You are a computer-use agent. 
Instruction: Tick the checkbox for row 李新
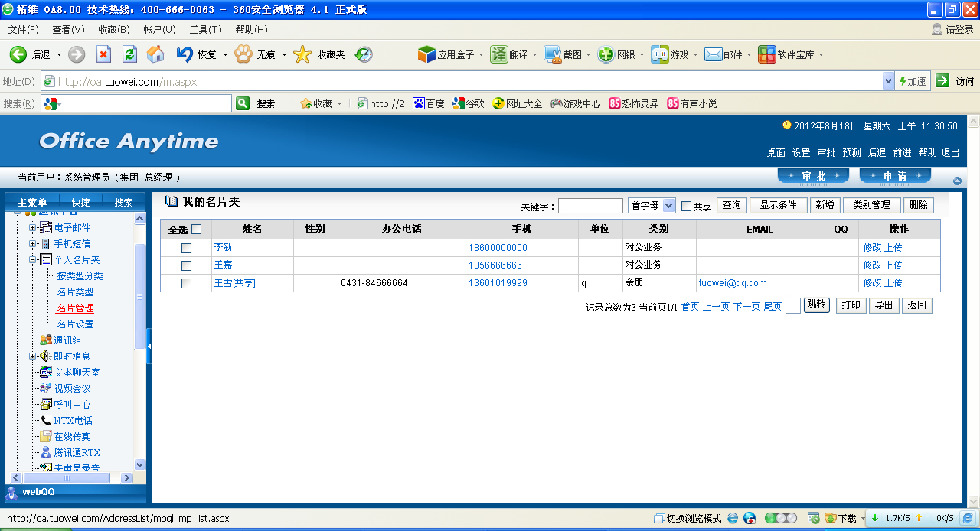186,248
